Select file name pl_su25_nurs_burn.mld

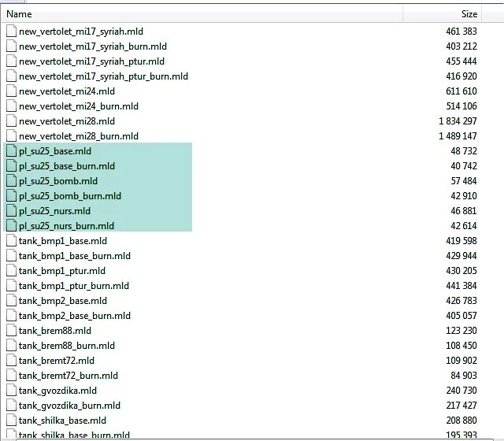[66, 226]
